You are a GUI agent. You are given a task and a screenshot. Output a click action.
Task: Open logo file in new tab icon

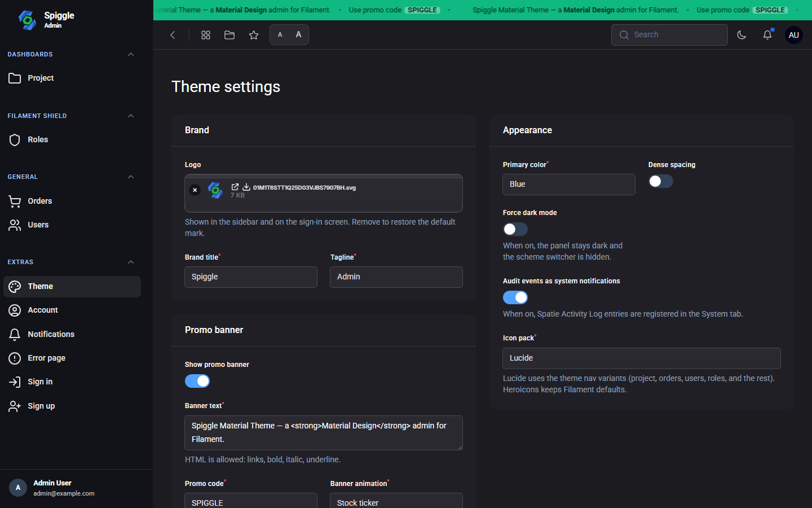[235, 187]
